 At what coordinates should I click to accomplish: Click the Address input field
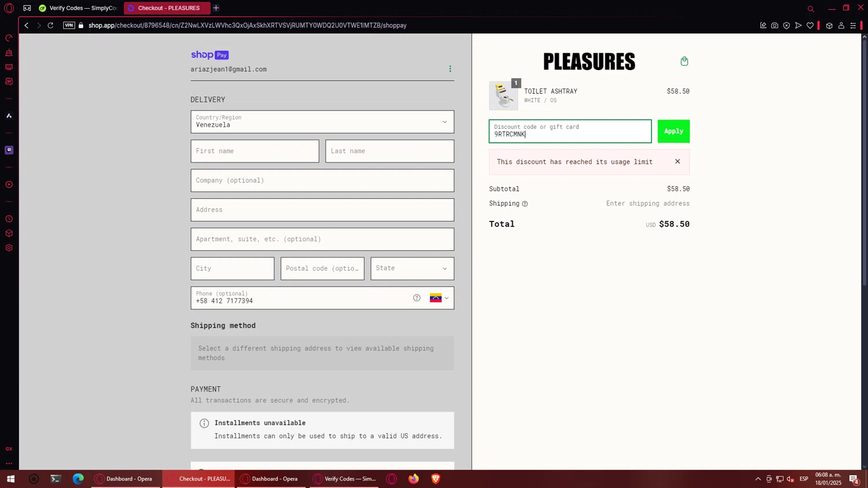pyautogui.click(x=322, y=210)
